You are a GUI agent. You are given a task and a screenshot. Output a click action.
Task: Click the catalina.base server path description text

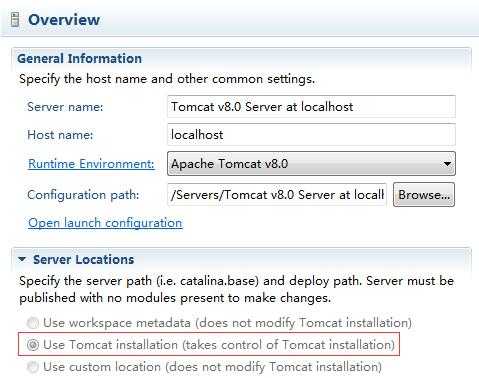[x=236, y=289]
